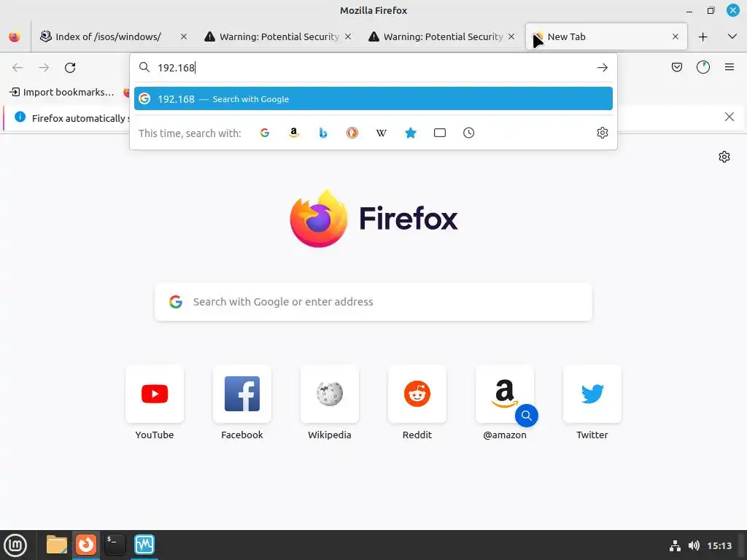This screenshot has width=747, height=560.
Task: Switch to second Warning: Potential Security tab
Action: pyautogui.click(x=441, y=36)
